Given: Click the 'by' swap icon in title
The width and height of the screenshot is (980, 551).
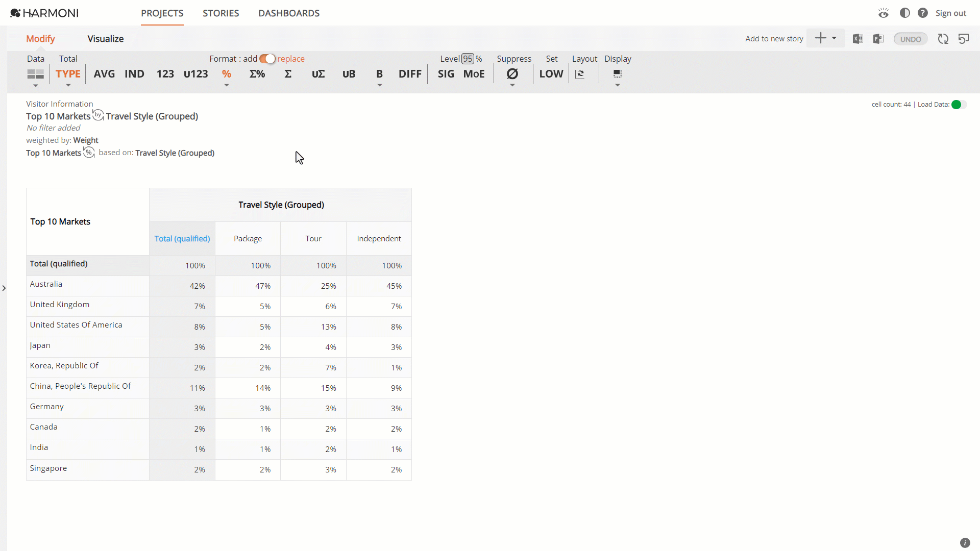Looking at the screenshot, I should [x=98, y=115].
